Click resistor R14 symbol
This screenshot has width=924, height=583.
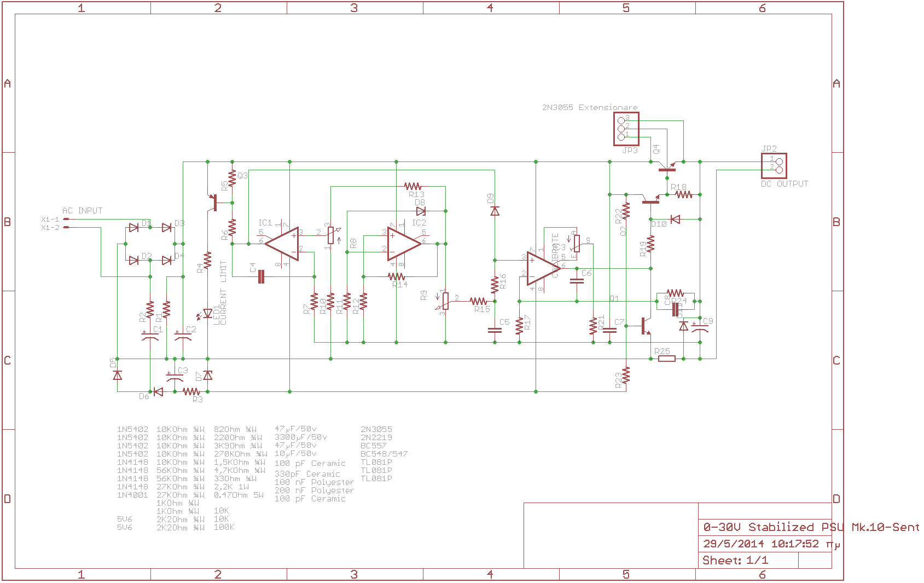pyautogui.click(x=396, y=276)
